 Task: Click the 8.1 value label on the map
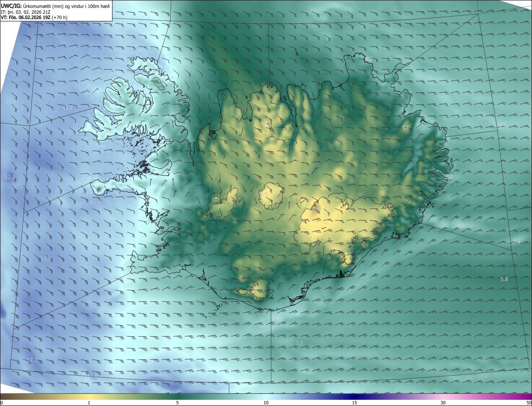click(x=517, y=241)
